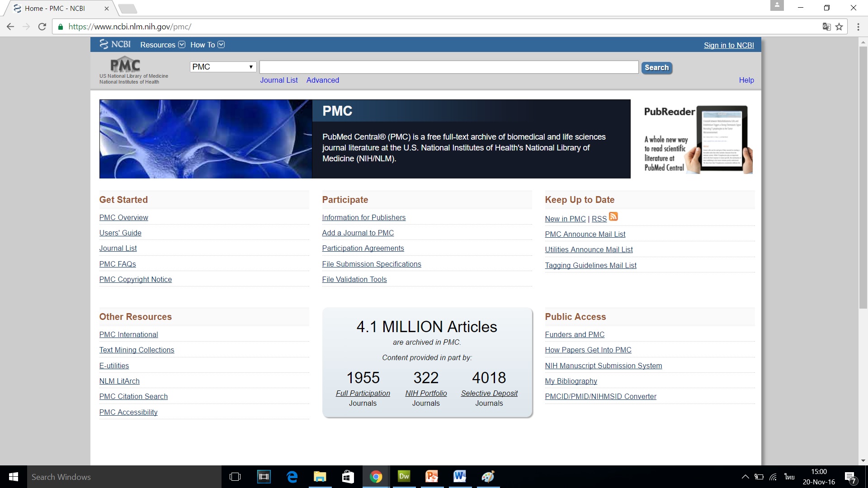868x488 pixels.
Task: Open Funders and PMC link
Action: pyautogui.click(x=575, y=334)
